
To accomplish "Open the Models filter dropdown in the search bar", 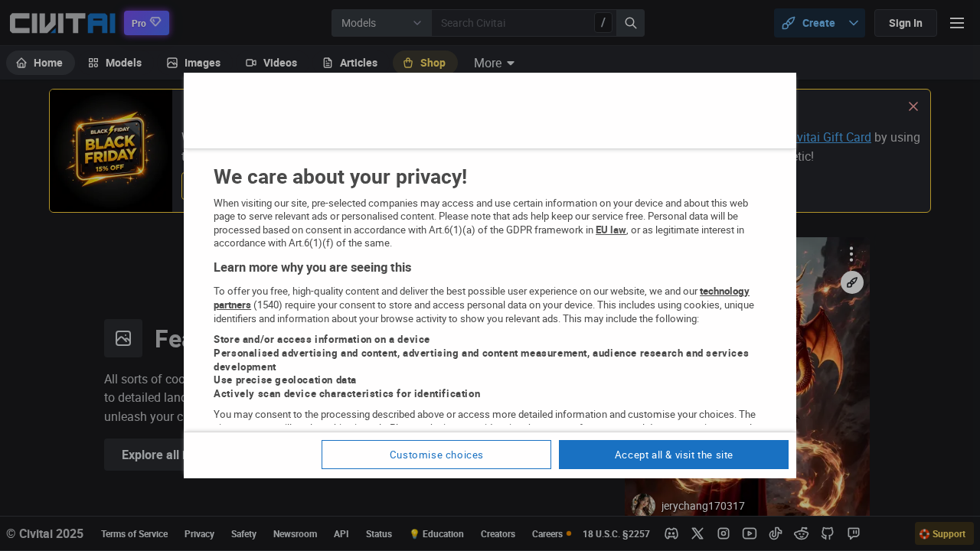I will [381, 23].
